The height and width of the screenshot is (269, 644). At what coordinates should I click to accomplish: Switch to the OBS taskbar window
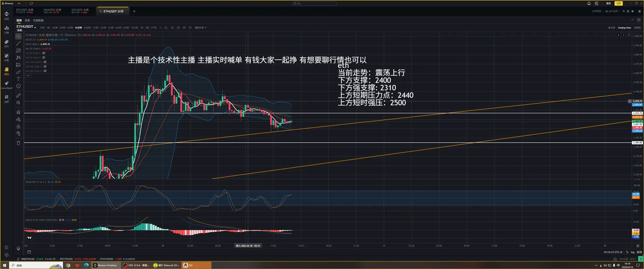(x=136, y=265)
